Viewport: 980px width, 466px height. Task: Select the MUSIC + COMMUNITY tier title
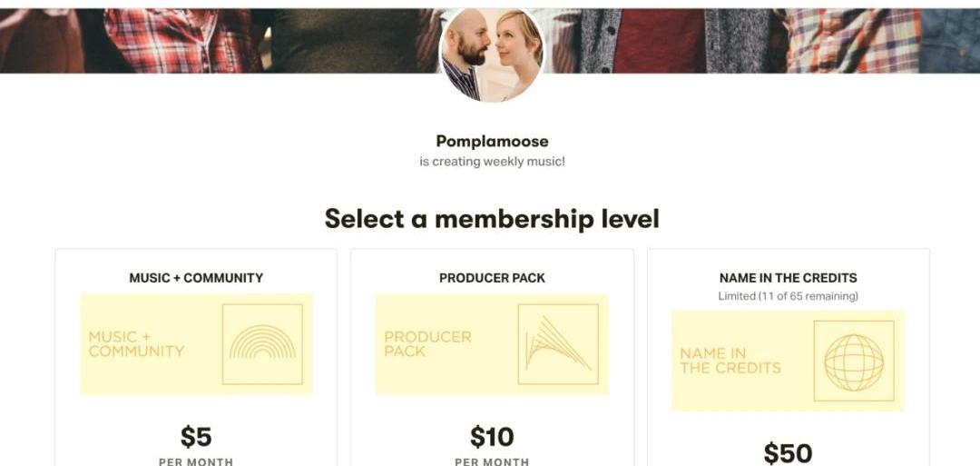coord(196,278)
